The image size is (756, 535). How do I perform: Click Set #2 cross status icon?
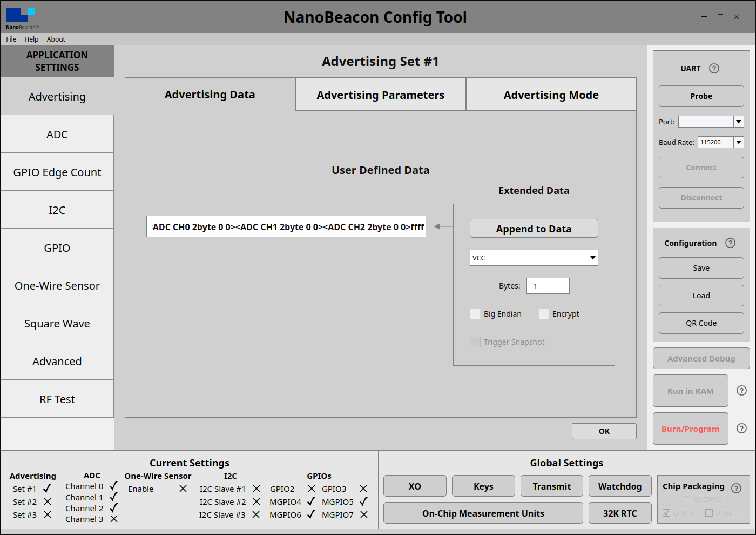48,501
